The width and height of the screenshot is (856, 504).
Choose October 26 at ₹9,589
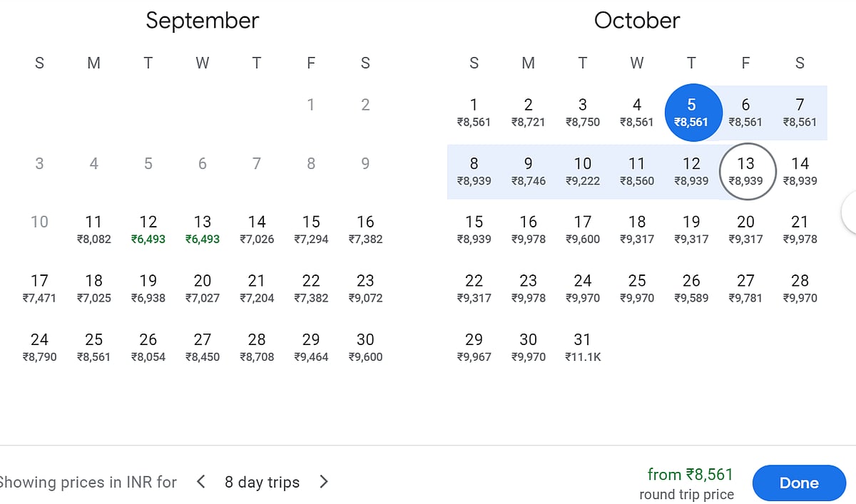click(x=691, y=289)
